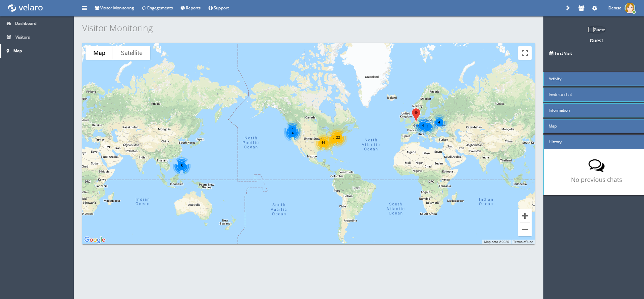Click the blue cluster 4 near Ukraine
The image size is (644, 299).
pyautogui.click(x=439, y=122)
